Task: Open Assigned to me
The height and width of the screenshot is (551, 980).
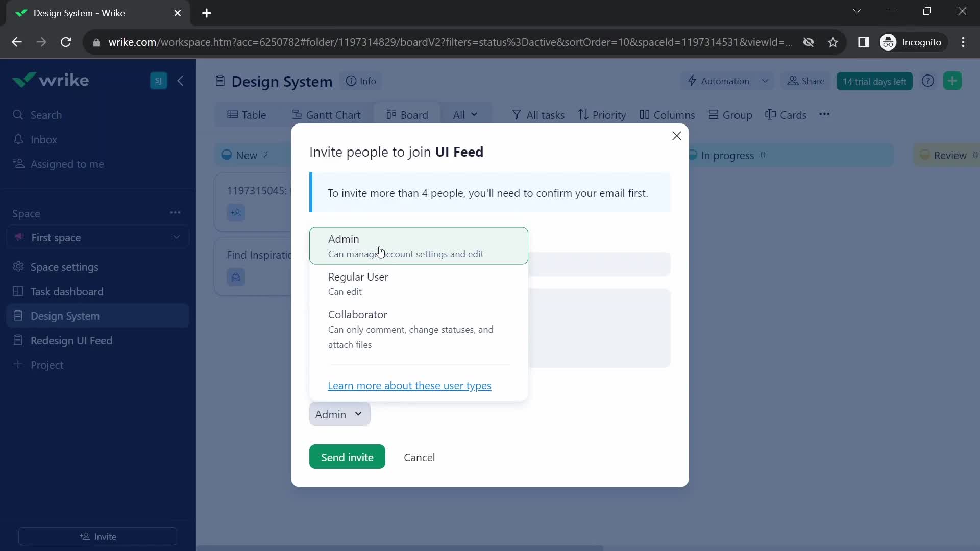Action: coord(58,164)
